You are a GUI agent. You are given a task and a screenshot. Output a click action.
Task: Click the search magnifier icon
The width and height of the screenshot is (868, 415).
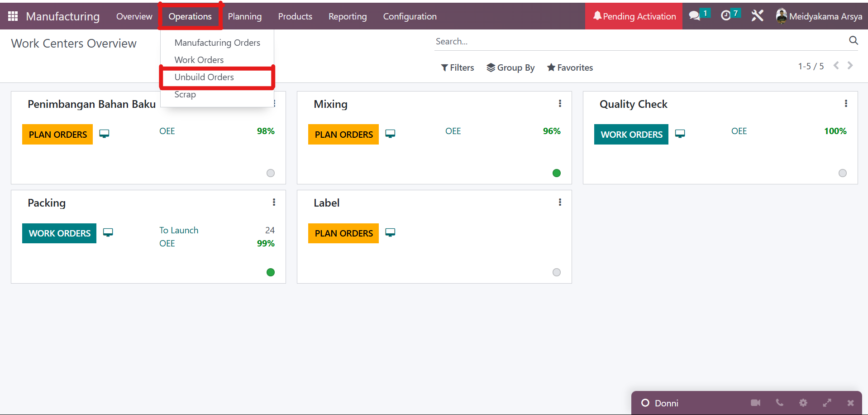click(x=853, y=41)
